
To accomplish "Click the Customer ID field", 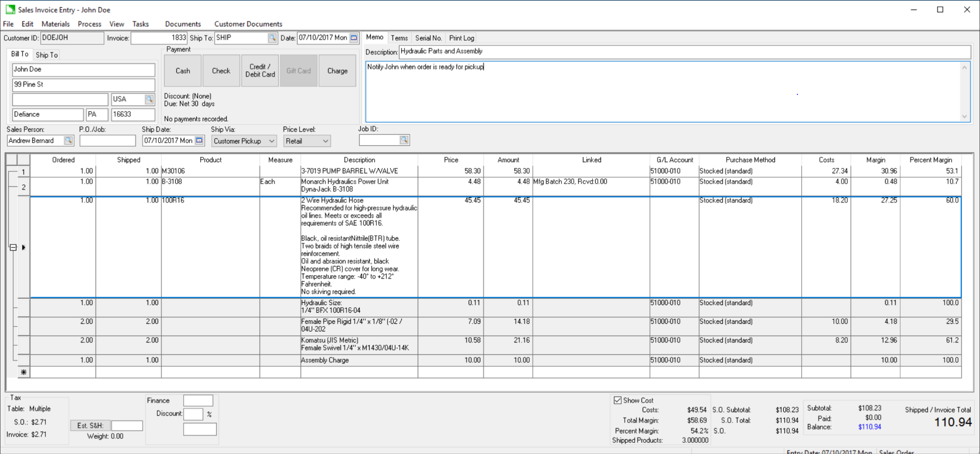I will tap(72, 38).
